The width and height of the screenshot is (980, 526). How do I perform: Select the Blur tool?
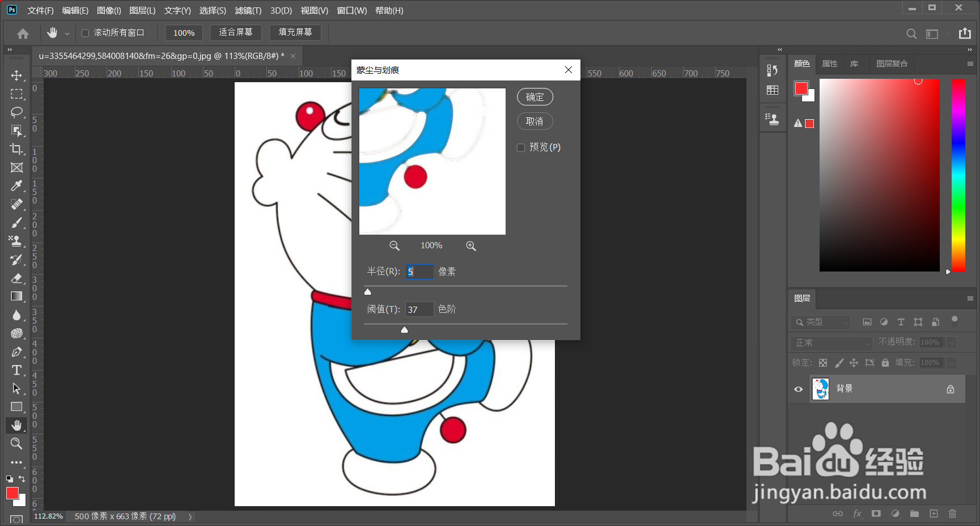pos(16,315)
